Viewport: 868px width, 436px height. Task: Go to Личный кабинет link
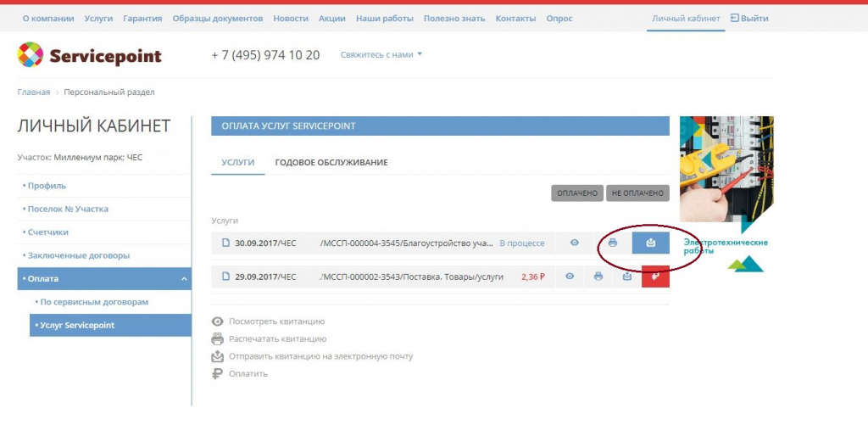(x=686, y=19)
